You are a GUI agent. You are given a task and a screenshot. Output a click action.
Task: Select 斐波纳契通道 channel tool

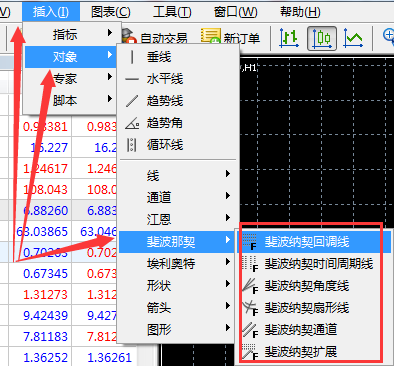point(314,330)
